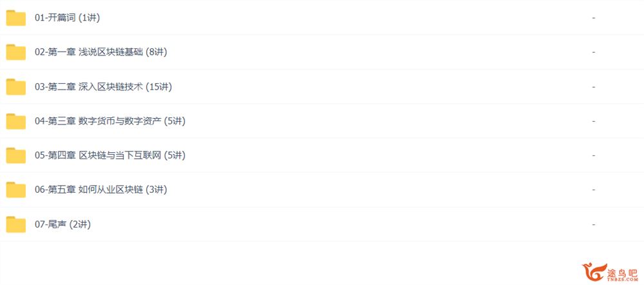Screen dimensions: 644x285
Task: Open 04-第三章 数字货币与数字资产 (5讲)
Action: tap(110, 122)
